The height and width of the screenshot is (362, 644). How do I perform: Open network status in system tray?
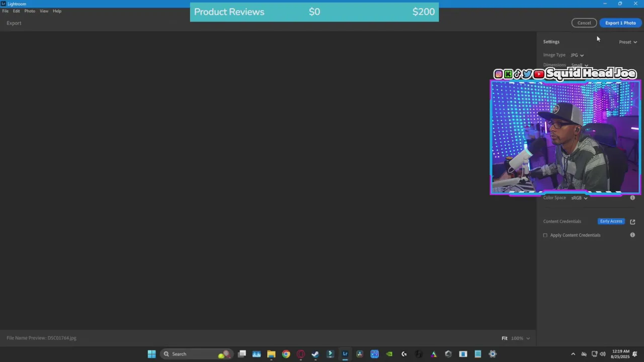(594, 354)
